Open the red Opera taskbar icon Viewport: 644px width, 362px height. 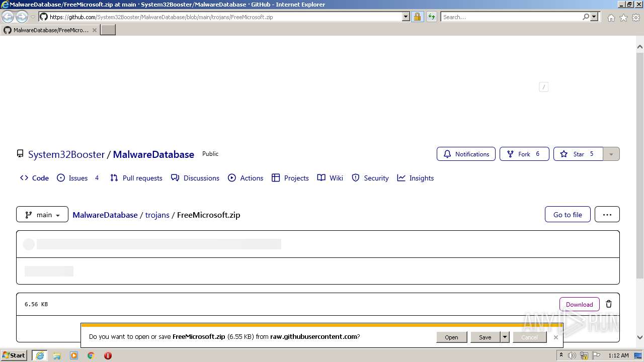pyautogui.click(x=108, y=355)
